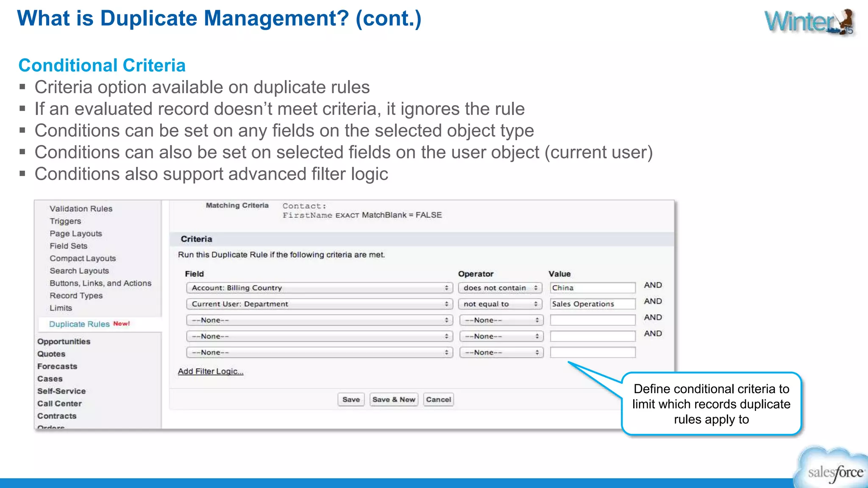Click the empty value field in fifth row

click(593, 352)
